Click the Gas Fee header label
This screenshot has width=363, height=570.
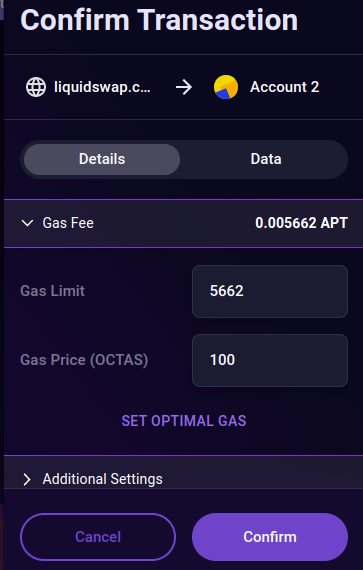point(68,223)
